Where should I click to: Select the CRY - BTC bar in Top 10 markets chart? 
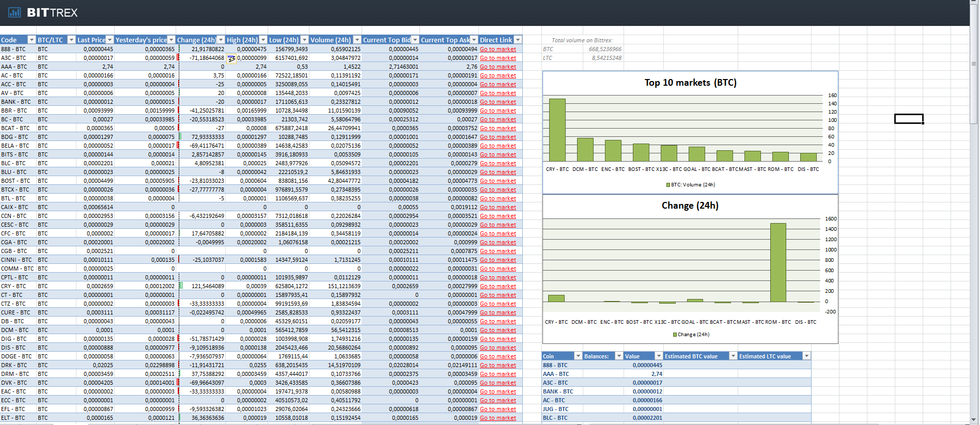[x=557, y=130]
